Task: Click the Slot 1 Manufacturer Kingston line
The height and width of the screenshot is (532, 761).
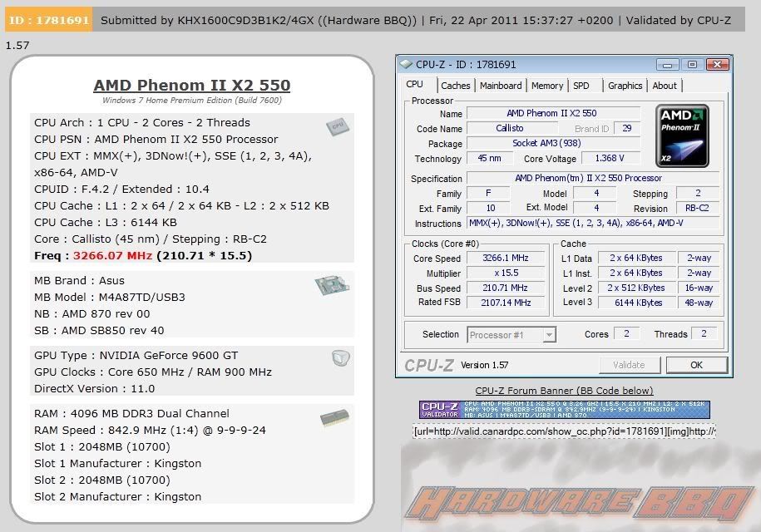Action: coord(117,464)
